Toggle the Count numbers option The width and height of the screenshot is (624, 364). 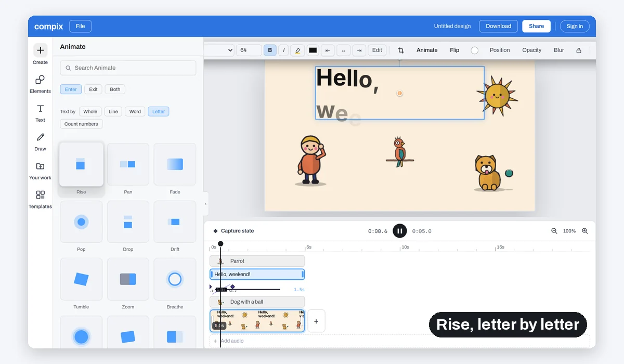tap(81, 124)
